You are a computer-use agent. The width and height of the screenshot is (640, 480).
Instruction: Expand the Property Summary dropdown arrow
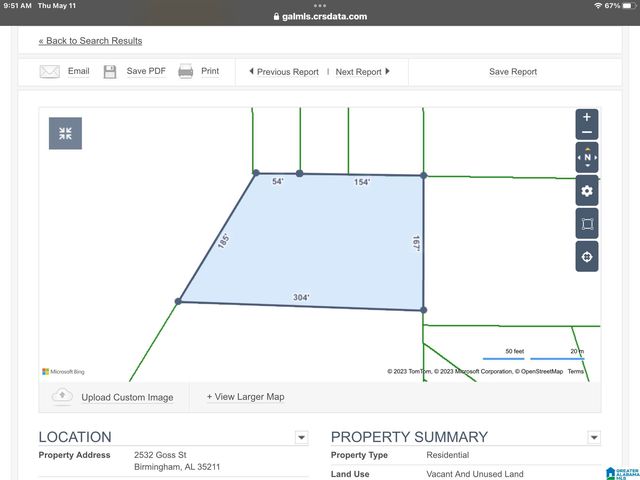594,438
